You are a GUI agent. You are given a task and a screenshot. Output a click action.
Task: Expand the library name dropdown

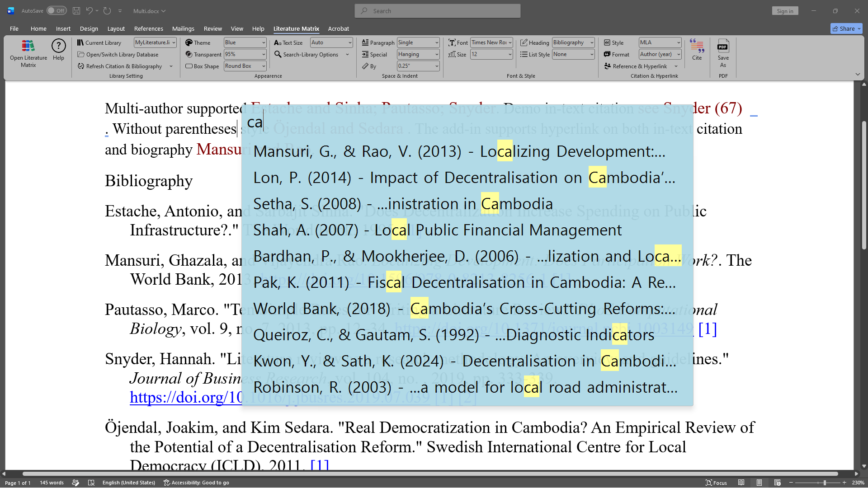pyautogui.click(x=174, y=42)
